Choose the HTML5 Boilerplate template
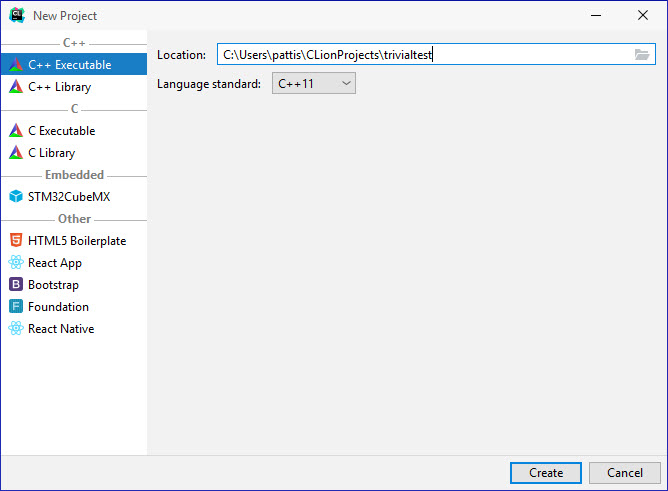Screen dimensions: 668x491 [x=76, y=241]
